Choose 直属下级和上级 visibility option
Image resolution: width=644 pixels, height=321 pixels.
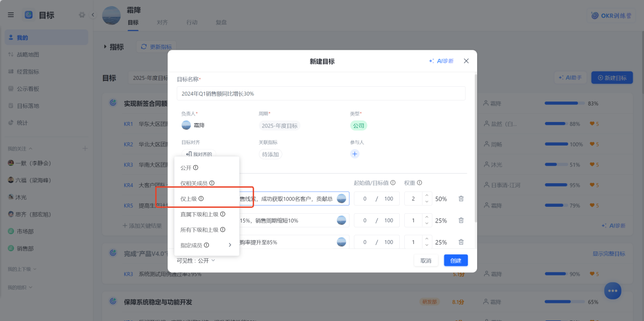point(207,214)
